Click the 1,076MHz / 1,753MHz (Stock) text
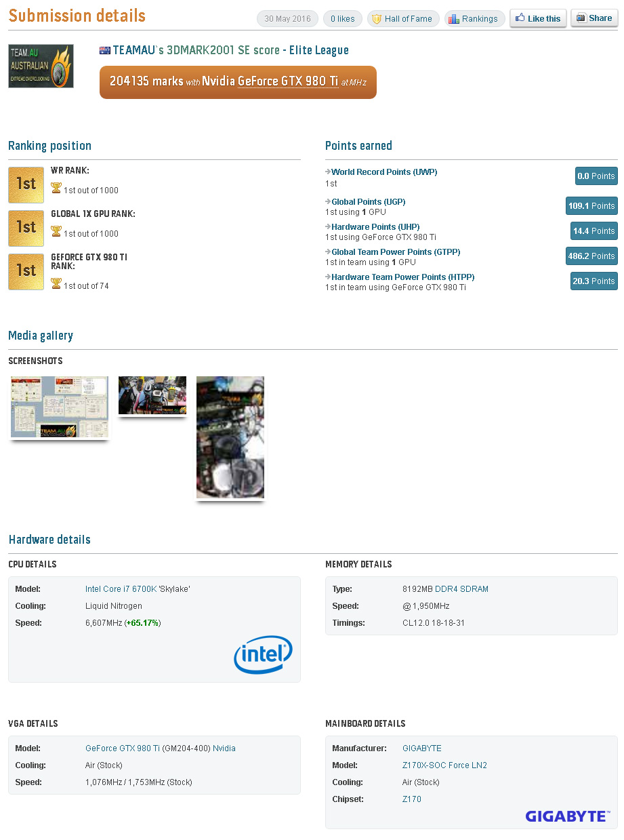 click(x=139, y=782)
